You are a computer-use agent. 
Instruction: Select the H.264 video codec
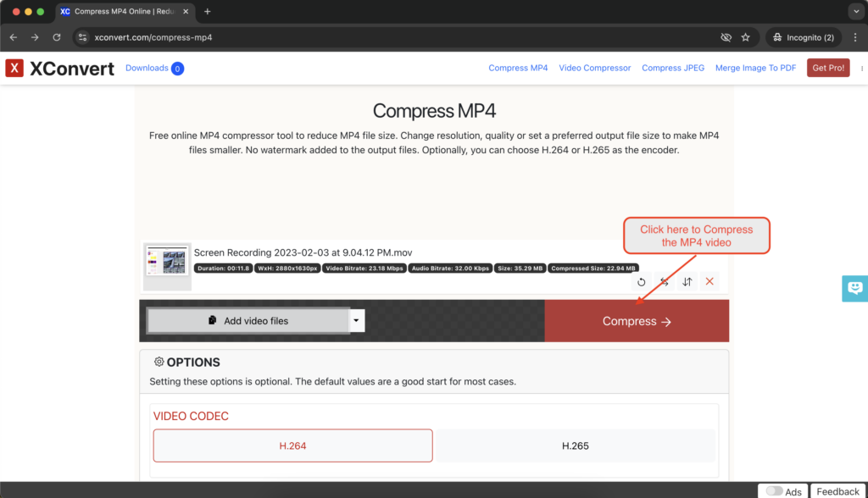(x=292, y=445)
